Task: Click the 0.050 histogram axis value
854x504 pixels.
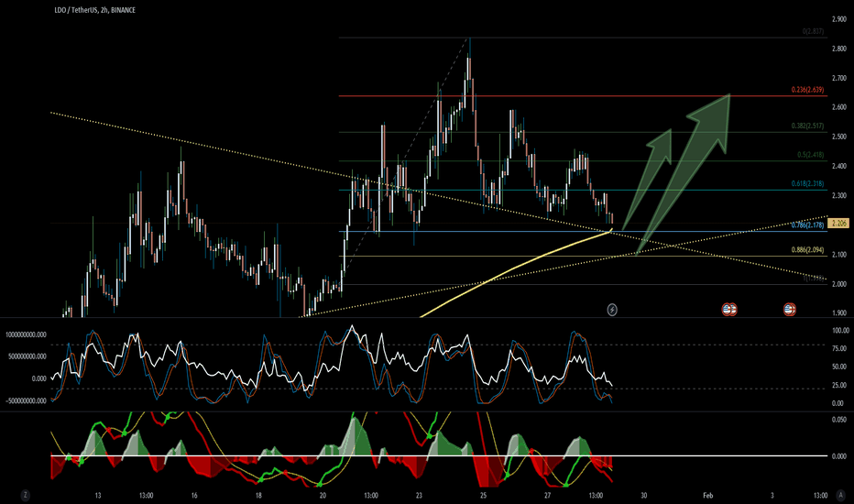Action: tap(839, 420)
